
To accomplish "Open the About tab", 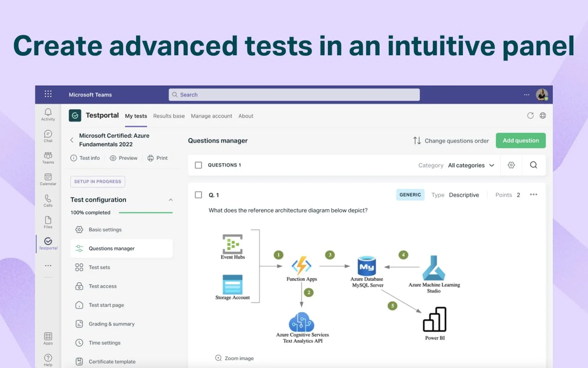I will [x=246, y=116].
